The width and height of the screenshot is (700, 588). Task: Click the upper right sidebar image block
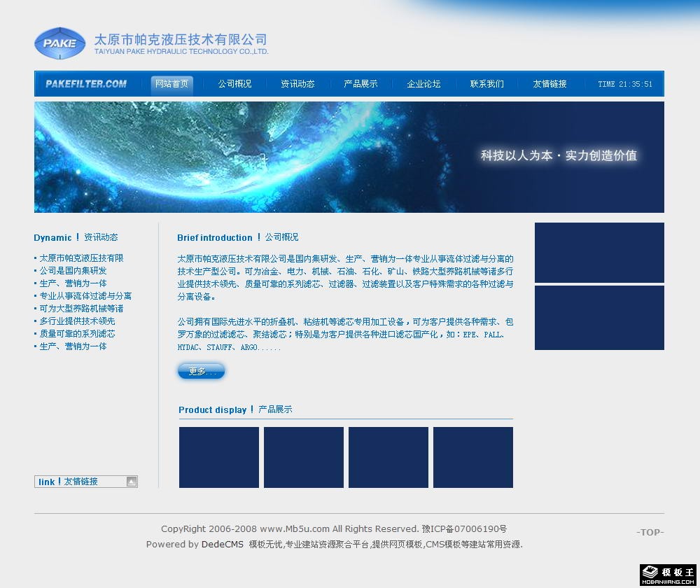click(600, 253)
